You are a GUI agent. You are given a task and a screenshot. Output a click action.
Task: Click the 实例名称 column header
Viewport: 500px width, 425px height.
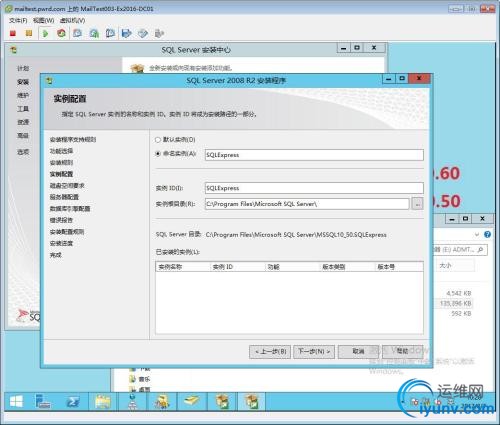183,267
